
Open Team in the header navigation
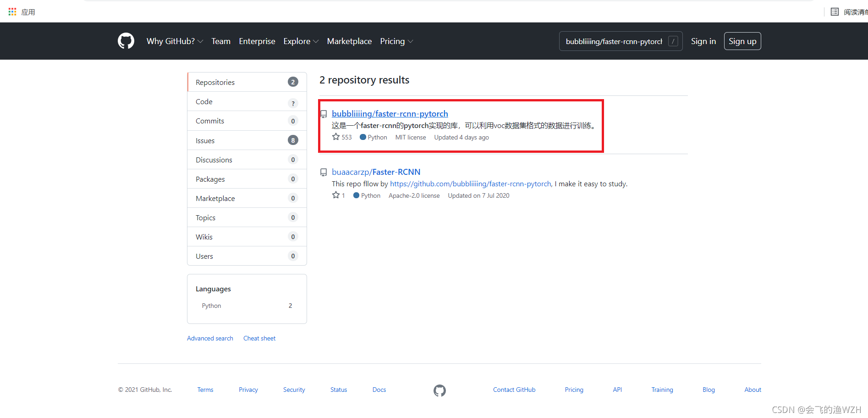point(221,41)
